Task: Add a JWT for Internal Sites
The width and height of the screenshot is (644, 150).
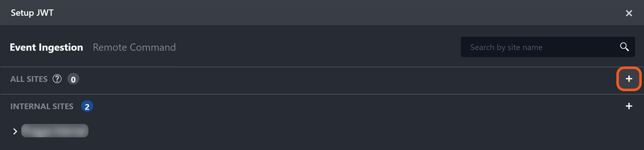Action: pos(629,106)
